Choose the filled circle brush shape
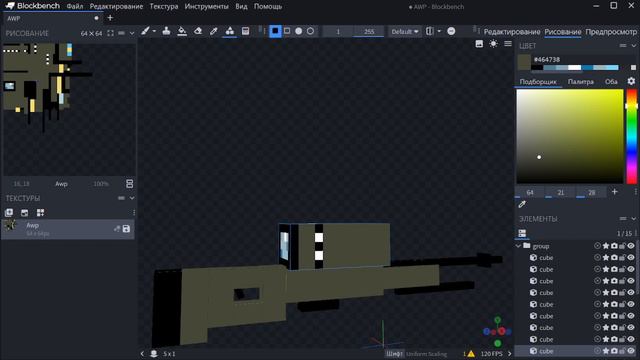Viewport: 640px width, 360px height. click(x=299, y=31)
